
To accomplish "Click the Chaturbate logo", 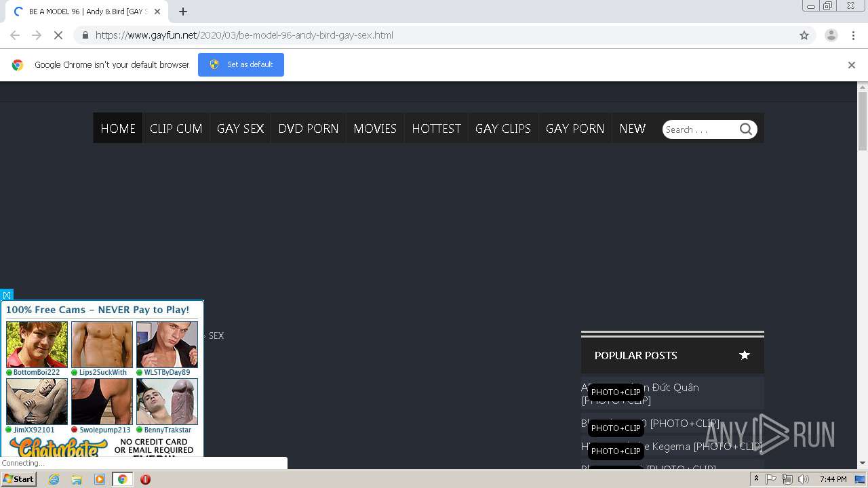I will coord(58,447).
